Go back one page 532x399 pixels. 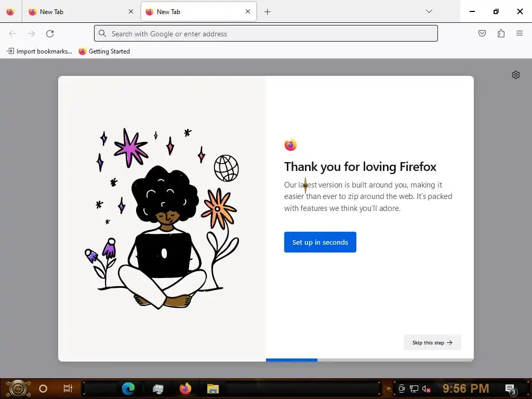point(12,33)
